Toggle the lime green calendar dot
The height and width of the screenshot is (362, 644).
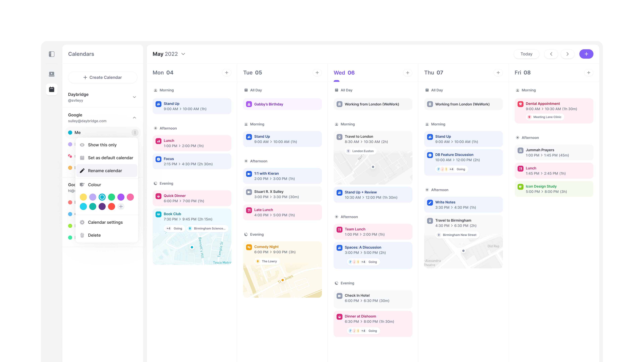pos(70,226)
